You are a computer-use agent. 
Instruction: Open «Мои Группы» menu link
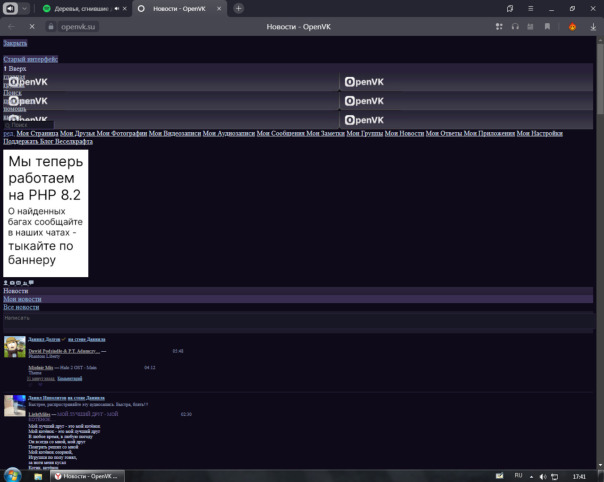tap(365, 133)
